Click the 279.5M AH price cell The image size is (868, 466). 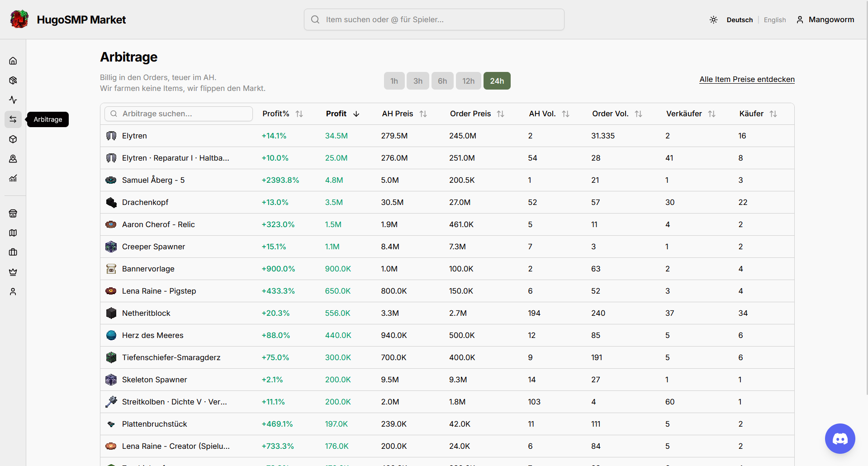pyautogui.click(x=394, y=136)
